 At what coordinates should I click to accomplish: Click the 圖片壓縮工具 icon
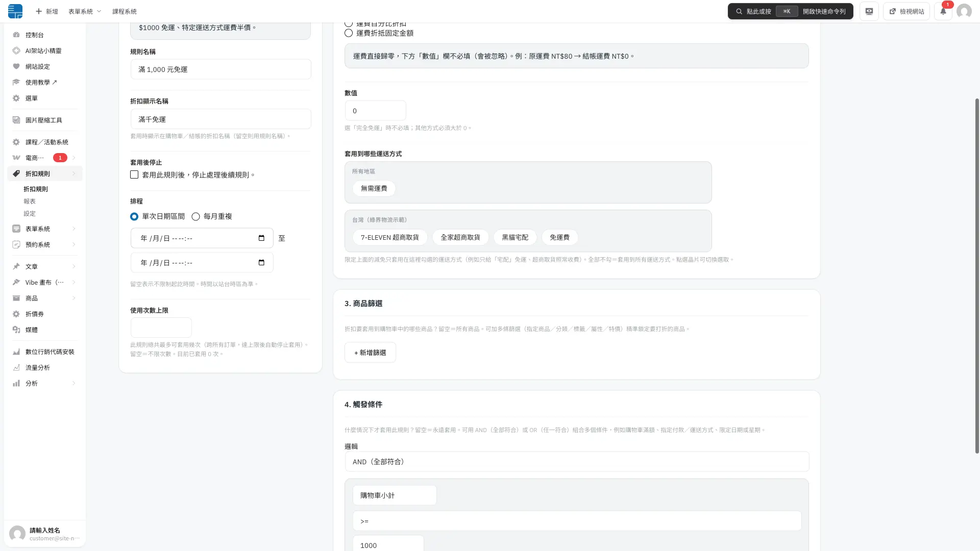tap(16, 120)
